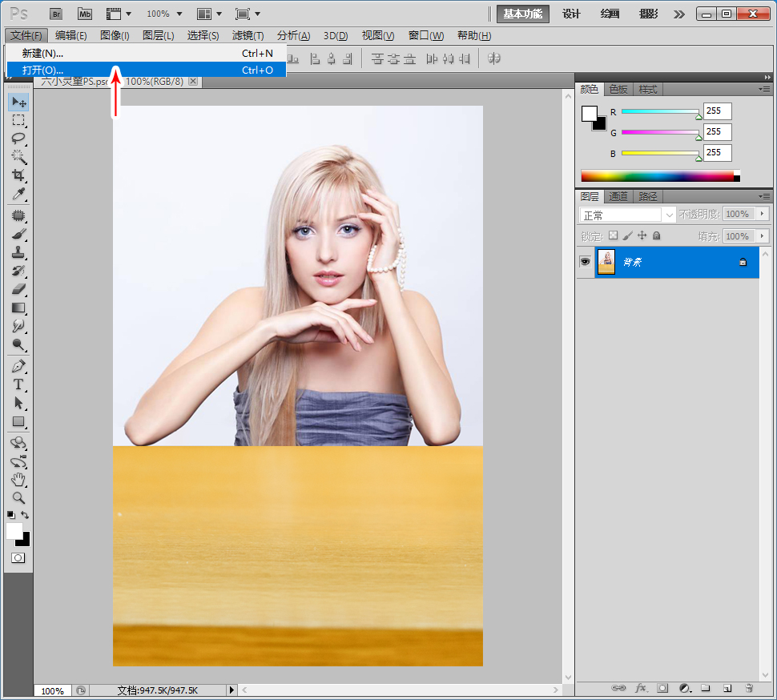Launch Mini Bridge from top bar
Screen dimensions: 777x700
(85, 14)
